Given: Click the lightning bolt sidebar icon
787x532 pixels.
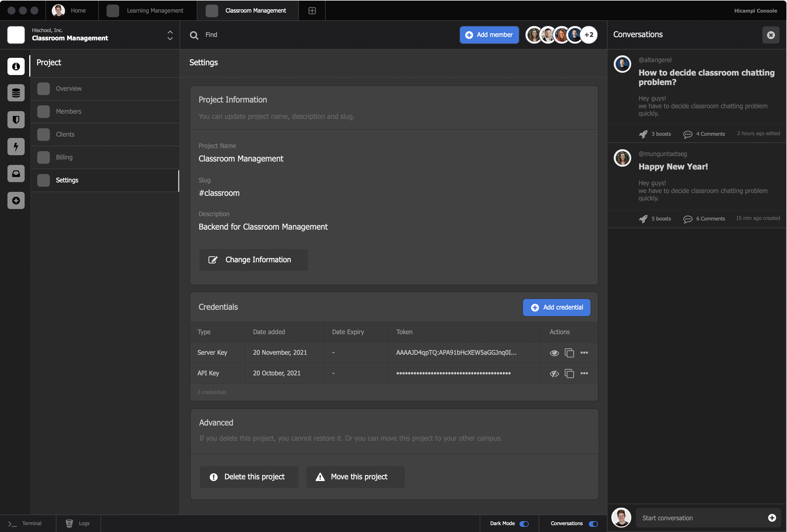Looking at the screenshot, I should pyautogui.click(x=15, y=147).
